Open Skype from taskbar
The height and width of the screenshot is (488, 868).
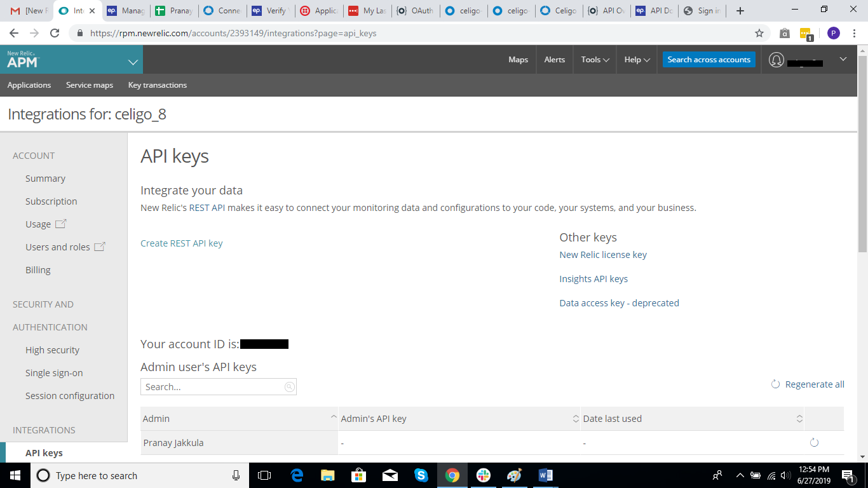tap(421, 475)
